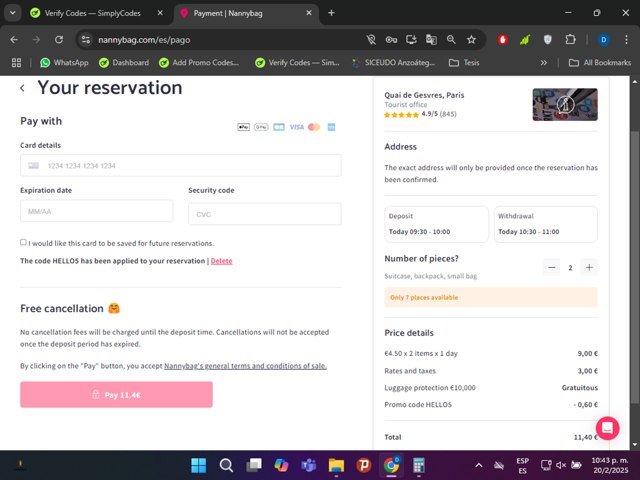The height and width of the screenshot is (480, 640).
Task: Click the shield extension icon
Action: click(x=548, y=40)
